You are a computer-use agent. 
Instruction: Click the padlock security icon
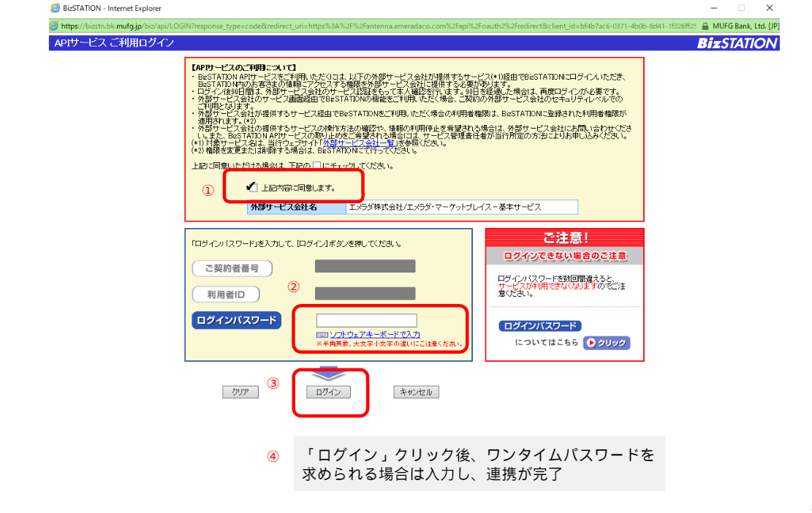coord(705,26)
